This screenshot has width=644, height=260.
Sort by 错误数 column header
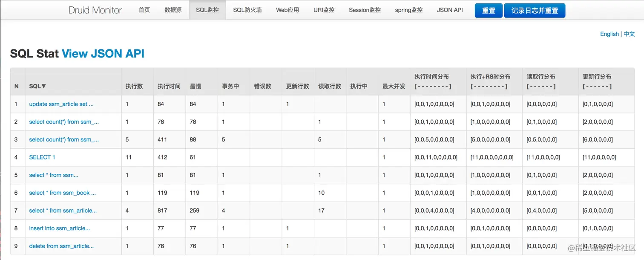[262, 86]
